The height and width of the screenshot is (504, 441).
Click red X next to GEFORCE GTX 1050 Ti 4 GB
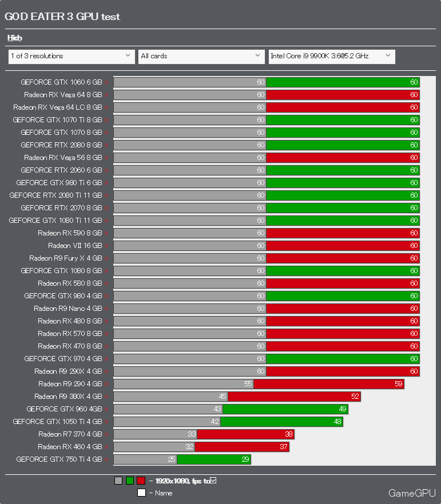[106, 422]
